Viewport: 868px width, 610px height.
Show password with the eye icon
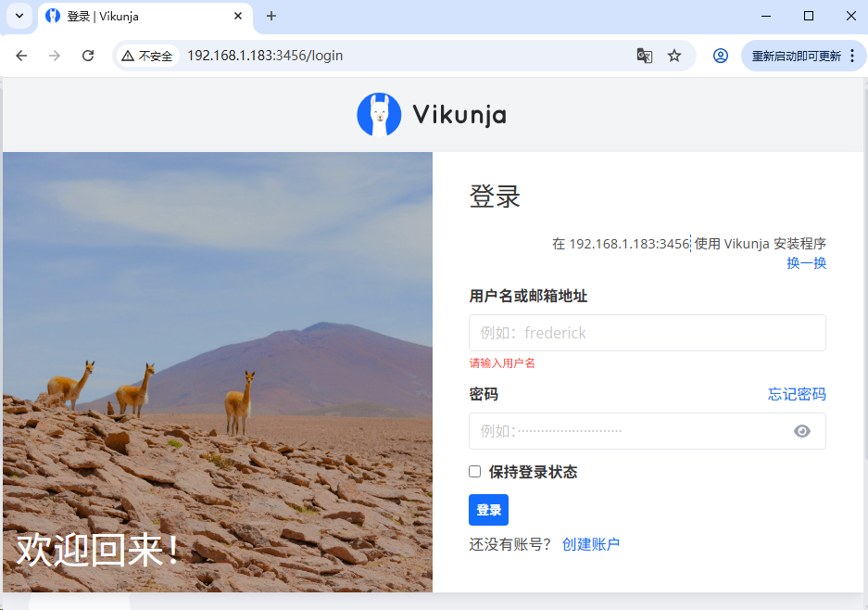tap(802, 431)
